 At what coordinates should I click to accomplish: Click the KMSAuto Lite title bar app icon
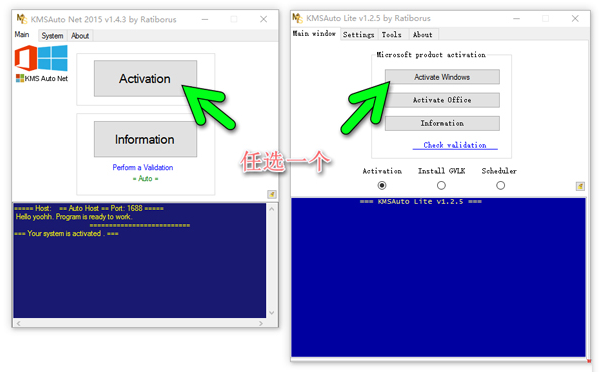click(298, 18)
